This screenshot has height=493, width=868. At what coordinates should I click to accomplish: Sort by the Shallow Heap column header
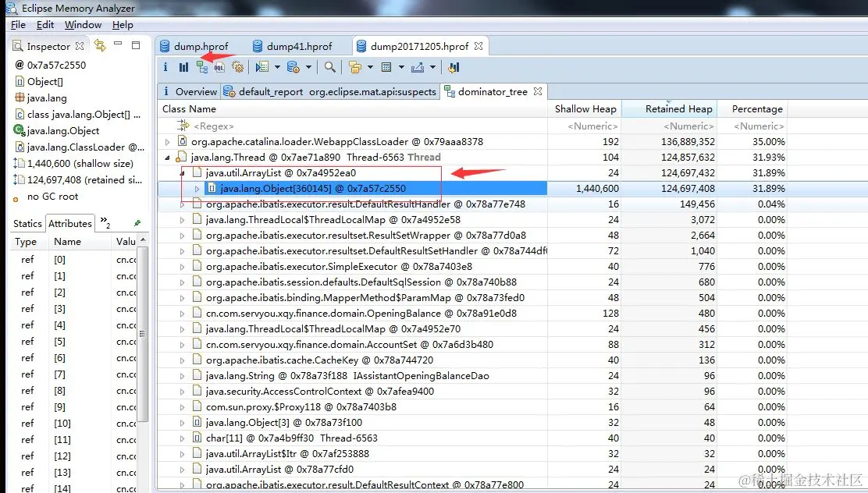pyautogui.click(x=585, y=109)
